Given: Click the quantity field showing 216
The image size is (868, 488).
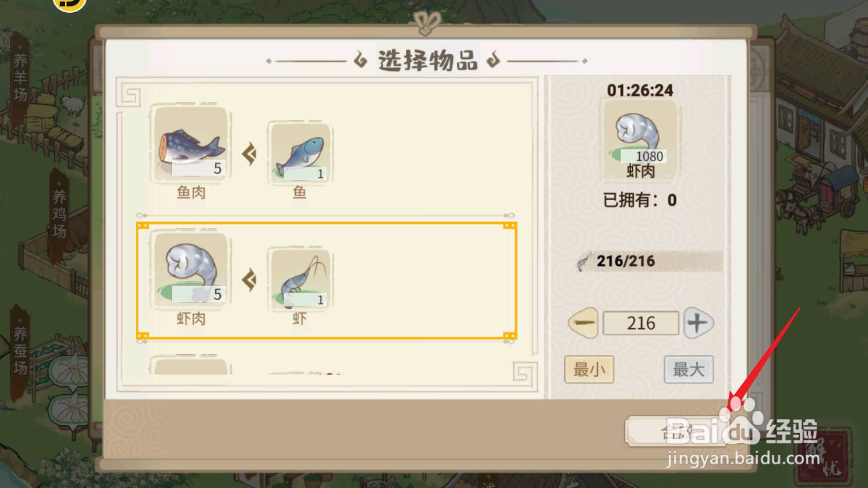Looking at the screenshot, I should tap(641, 323).
